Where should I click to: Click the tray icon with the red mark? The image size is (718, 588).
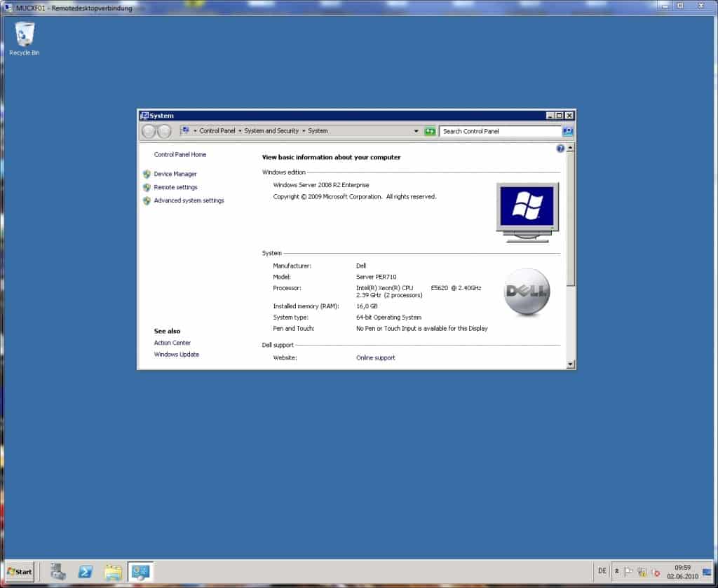(x=656, y=573)
